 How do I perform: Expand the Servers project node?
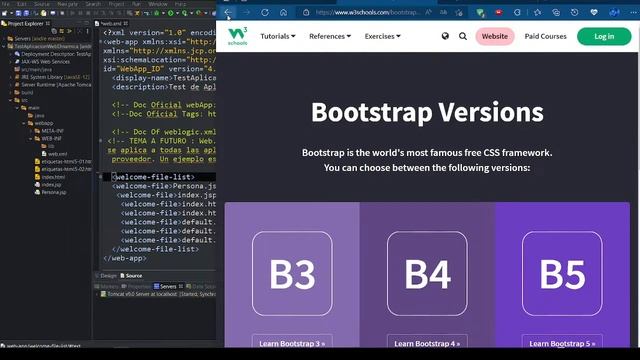coord(4,39)
